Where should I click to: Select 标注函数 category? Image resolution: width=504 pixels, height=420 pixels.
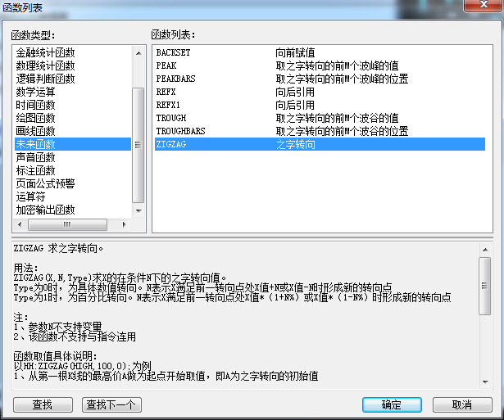click(x=73, y=171)
